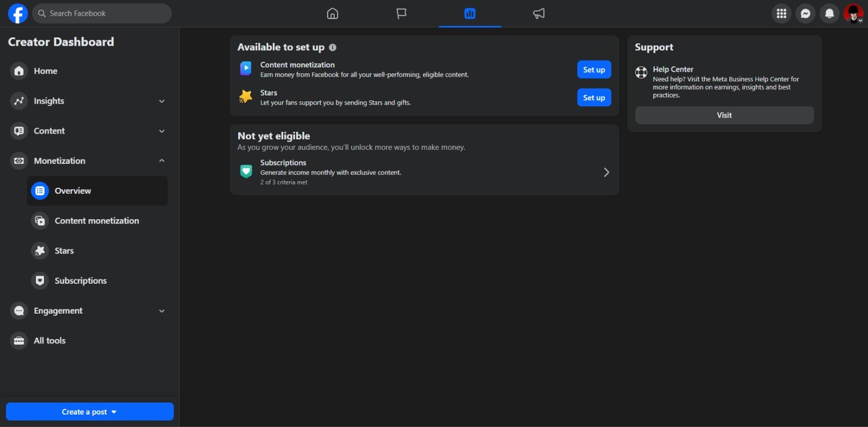Click the Subscriptions shield sidebar icon

click(x=40, y=281)
